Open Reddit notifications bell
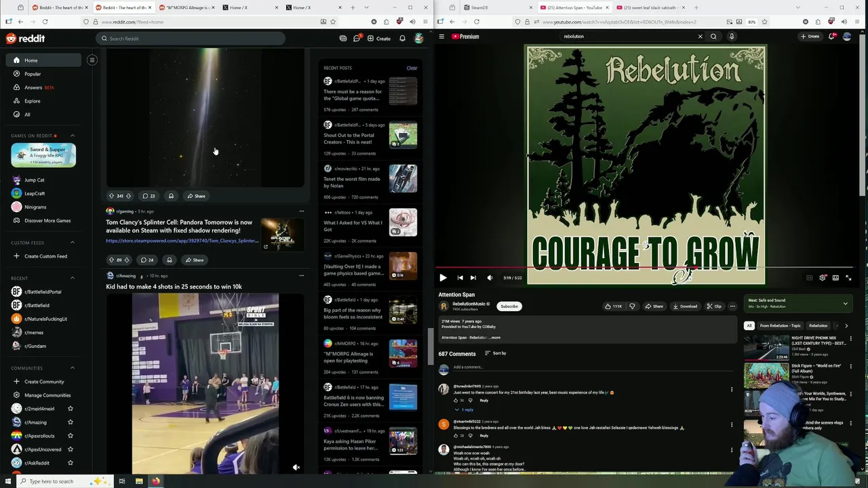 click(402, 39)
